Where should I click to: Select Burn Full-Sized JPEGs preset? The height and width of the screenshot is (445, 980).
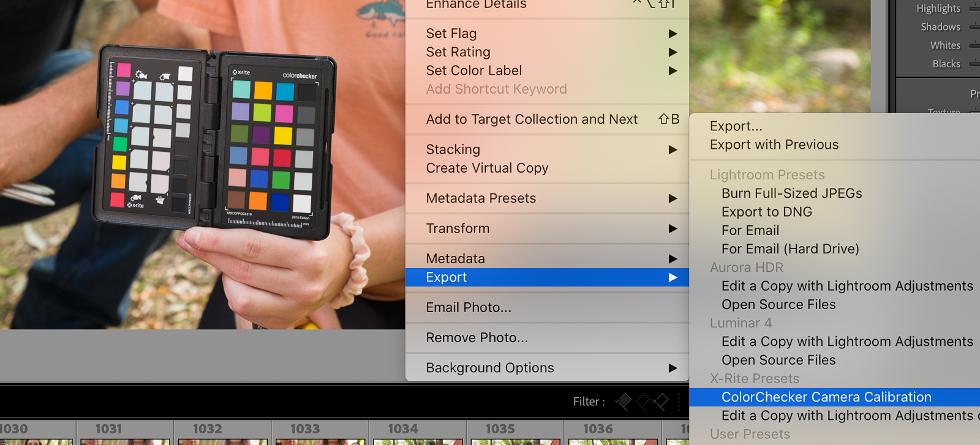pos(791,193)
